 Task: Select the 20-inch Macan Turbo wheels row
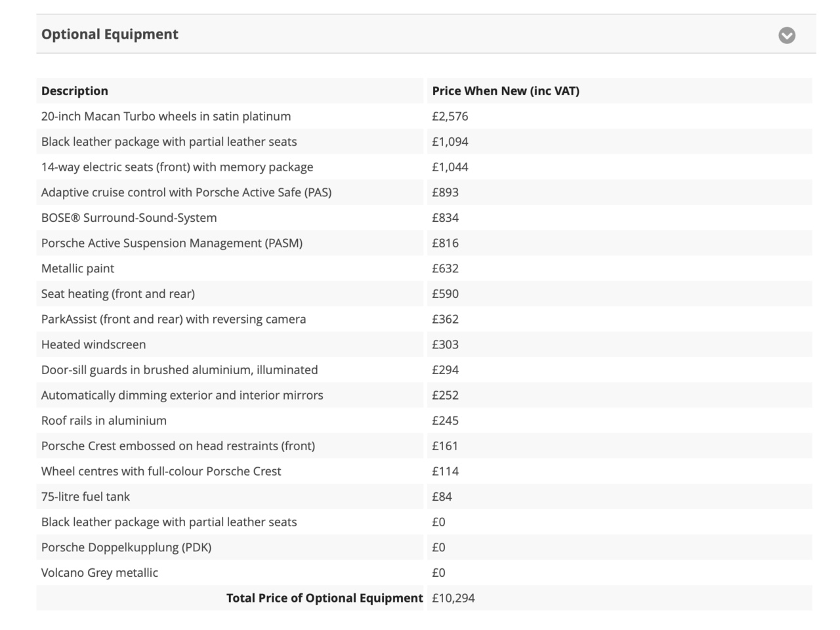point(166,117)
